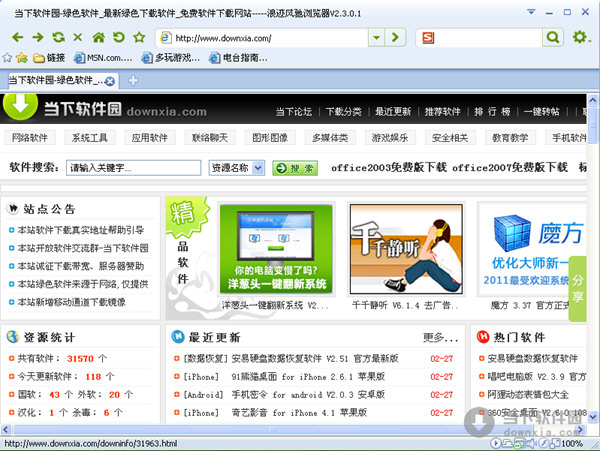Image resolution: width=600 pixels, height=451 pixels.
Task: Open 排行榜 in site navigation
Action: (x=492, y=112)
